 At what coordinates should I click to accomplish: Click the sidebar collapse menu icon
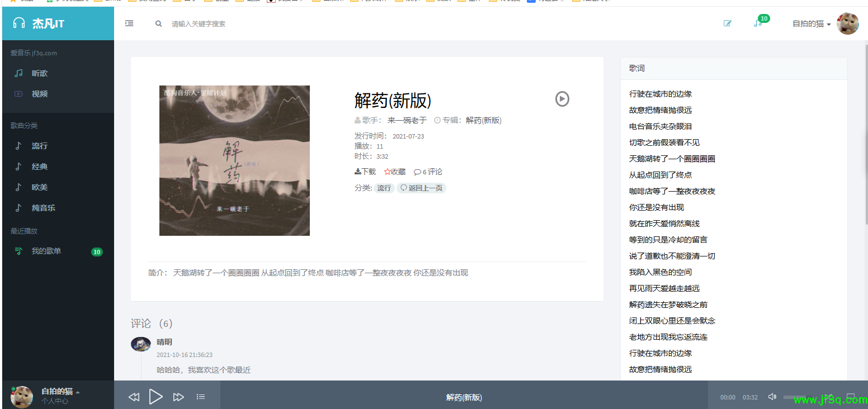tap(129, 23)
